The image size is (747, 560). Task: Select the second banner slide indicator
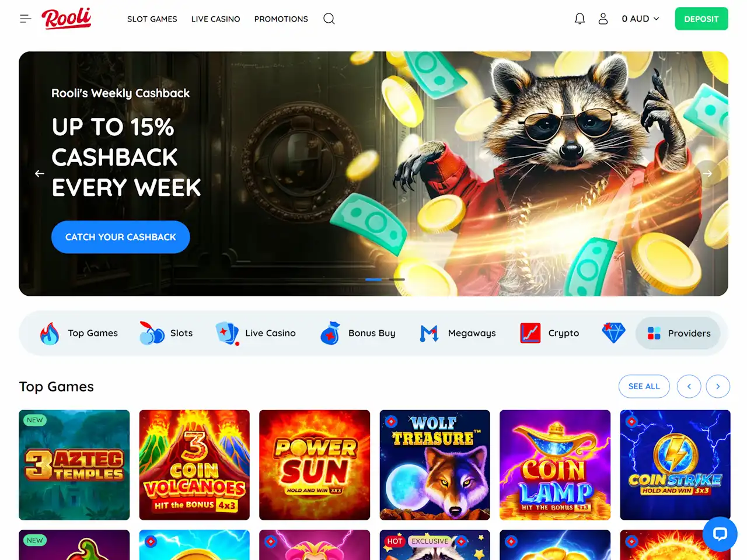397,279
